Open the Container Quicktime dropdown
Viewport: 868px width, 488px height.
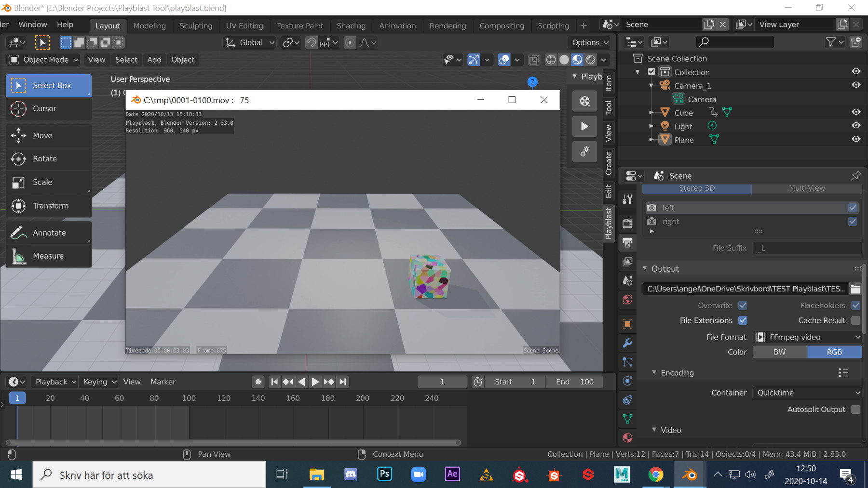click(x=807, y=393)
